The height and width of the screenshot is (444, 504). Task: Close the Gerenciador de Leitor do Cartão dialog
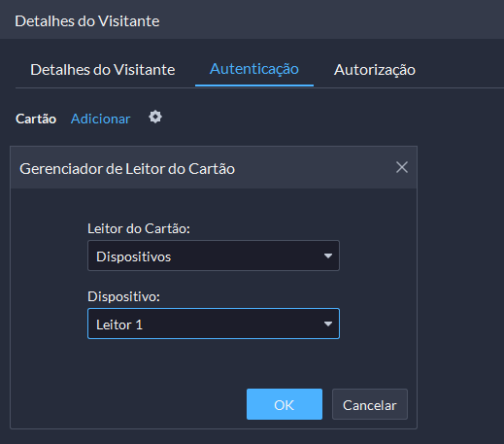tap(402, 167)
